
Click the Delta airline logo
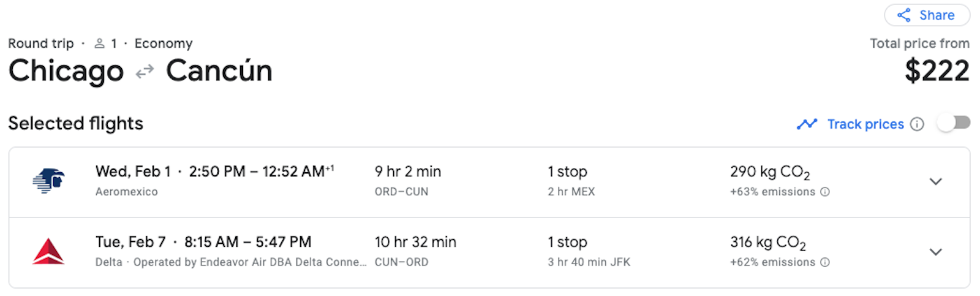(x=48, y=251)
